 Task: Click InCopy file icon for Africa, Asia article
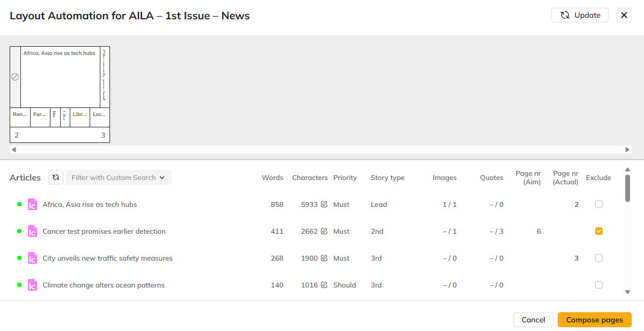coord(33,204)
